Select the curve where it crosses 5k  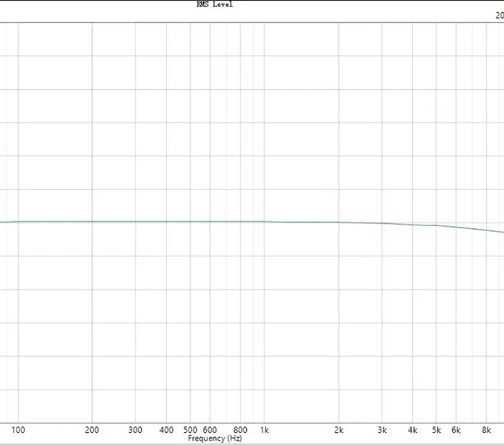[x=436, y=225]
